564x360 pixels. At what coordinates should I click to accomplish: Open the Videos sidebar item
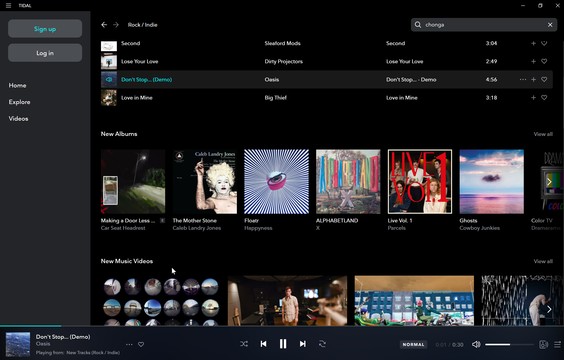(18, 119)
